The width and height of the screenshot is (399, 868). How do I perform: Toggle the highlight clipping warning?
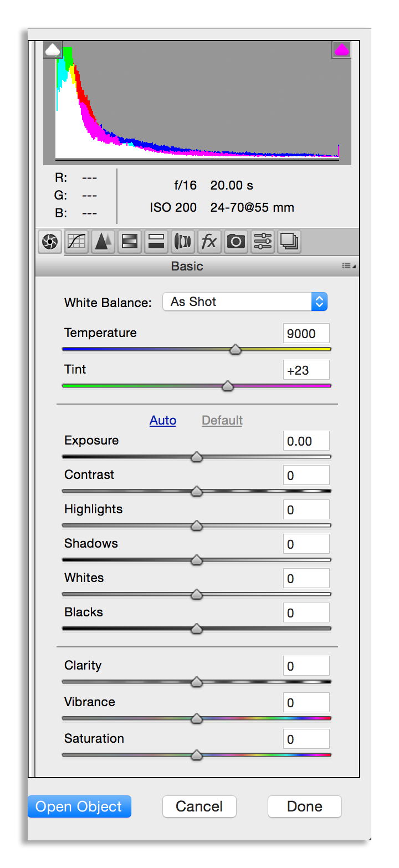point(341,50)
